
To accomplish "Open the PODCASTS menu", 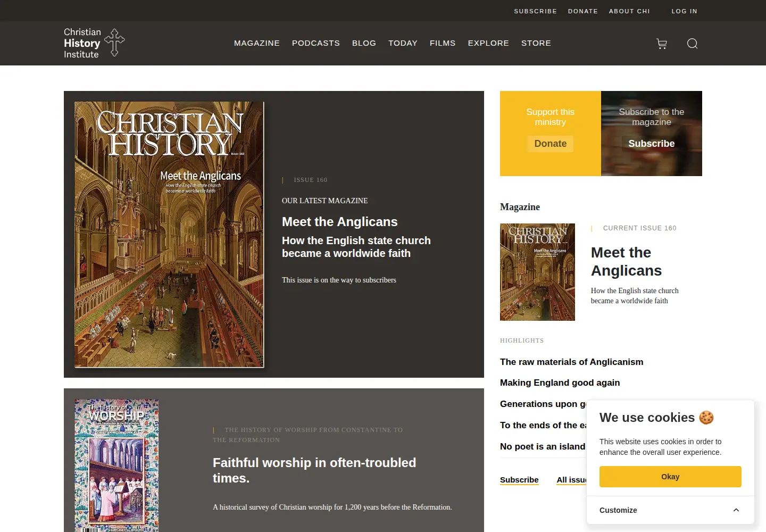I will click(x=316, y=43).
